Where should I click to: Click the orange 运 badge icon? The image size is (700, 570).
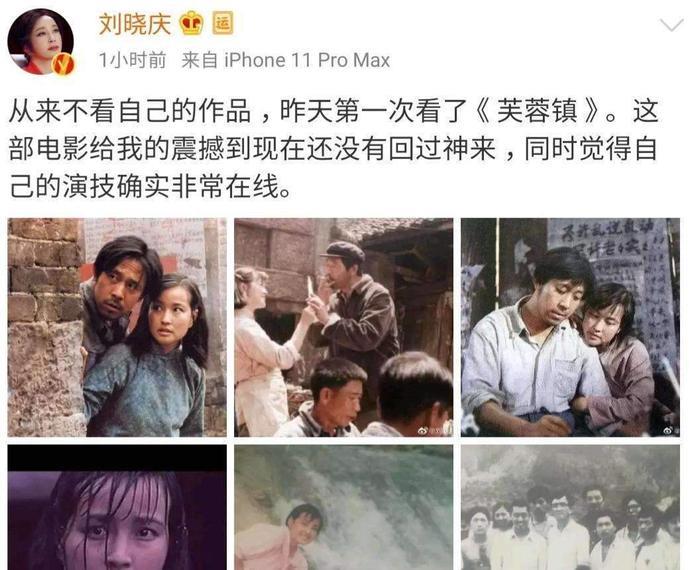coord(222,23)
